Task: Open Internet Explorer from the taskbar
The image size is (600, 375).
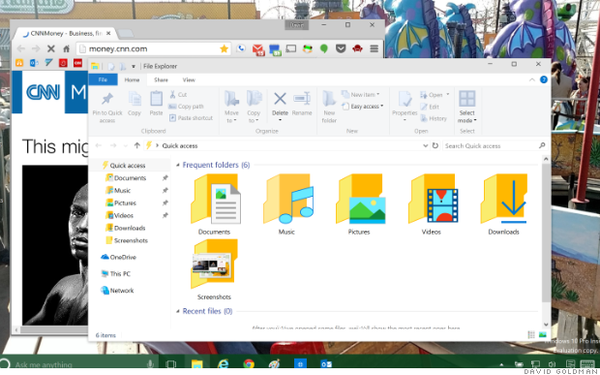Action: 223,364
